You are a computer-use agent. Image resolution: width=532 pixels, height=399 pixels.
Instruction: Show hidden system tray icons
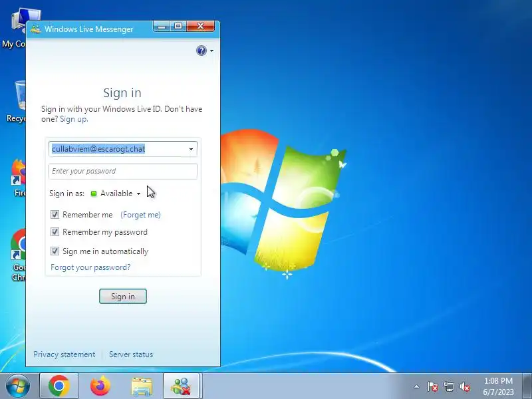[x=416, y=386]
